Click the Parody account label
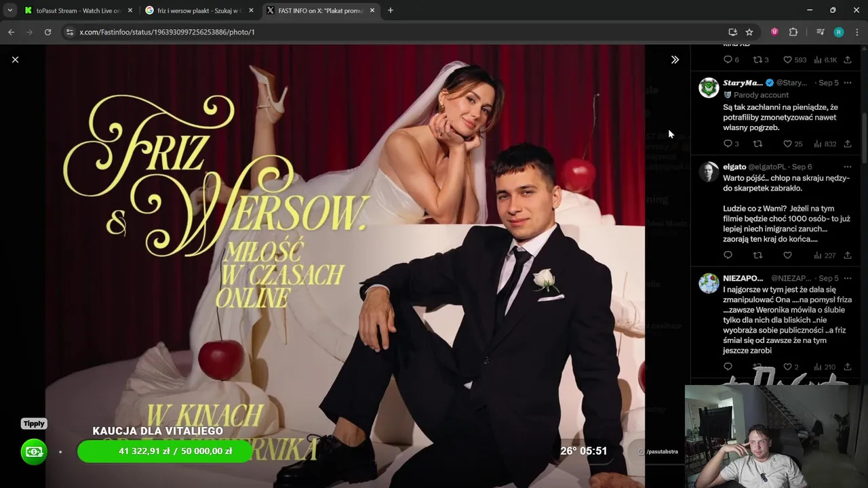Screen dimensions: 868x488 pyautogui.click(x=761, y=95)
